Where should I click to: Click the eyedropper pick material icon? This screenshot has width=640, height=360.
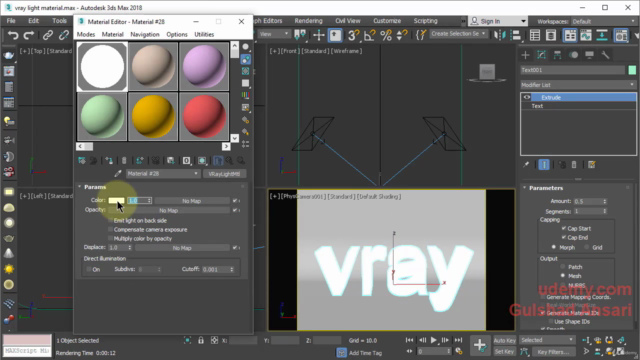(118, 174)
